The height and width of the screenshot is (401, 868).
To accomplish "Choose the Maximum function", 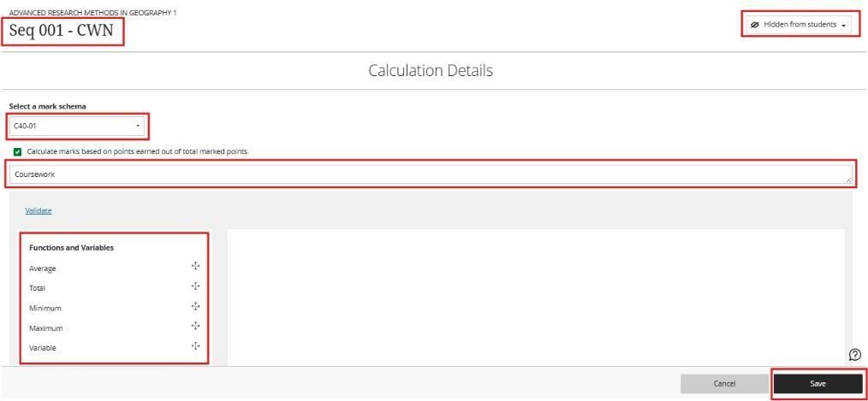I will click(46, 328).
